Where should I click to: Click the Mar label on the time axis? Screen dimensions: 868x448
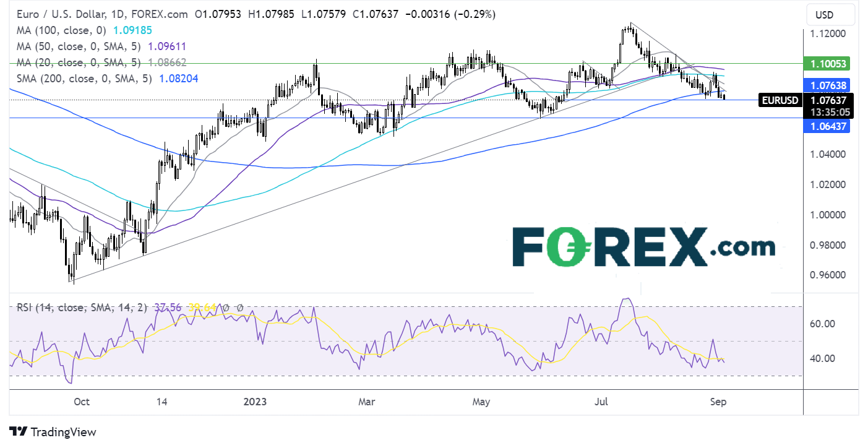[x=367, y=402]
